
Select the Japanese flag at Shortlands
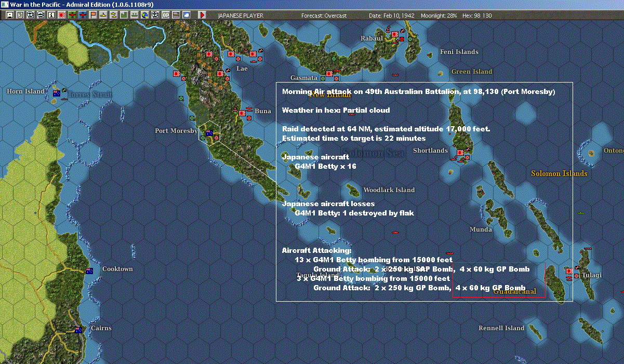460,153
